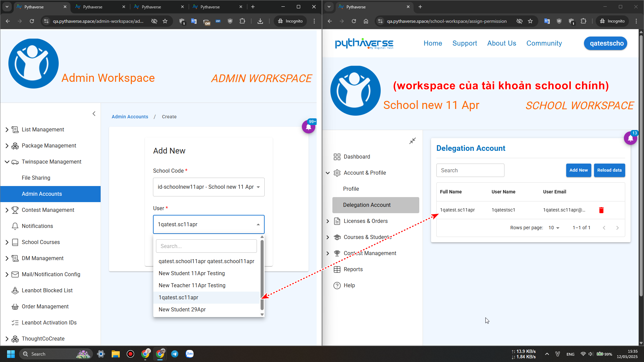Click the Dashboard grid icon
Viewport: 644px width, 362px height.
pos(337,157)
